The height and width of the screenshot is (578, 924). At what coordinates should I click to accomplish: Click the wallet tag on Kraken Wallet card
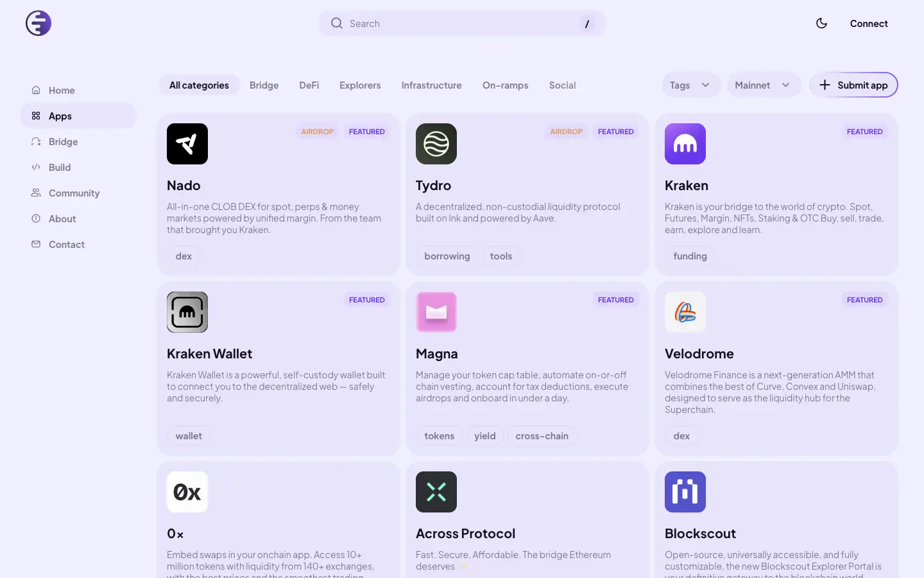tap(189, 435)
